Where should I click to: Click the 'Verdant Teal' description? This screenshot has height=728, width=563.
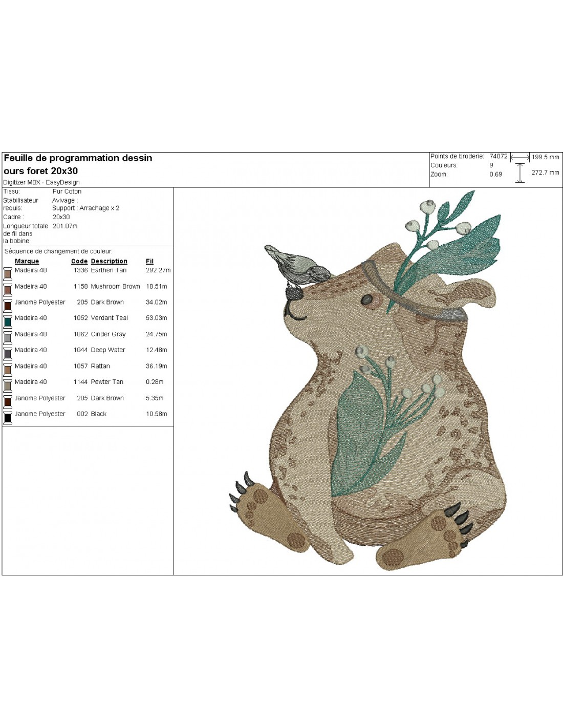(110, 318)
